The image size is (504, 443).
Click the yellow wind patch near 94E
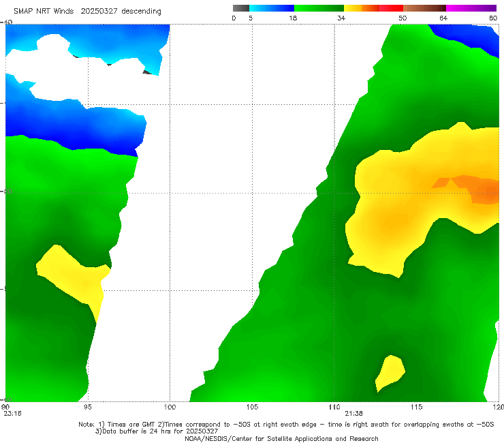pyautogui.click(x=74, y=277)
